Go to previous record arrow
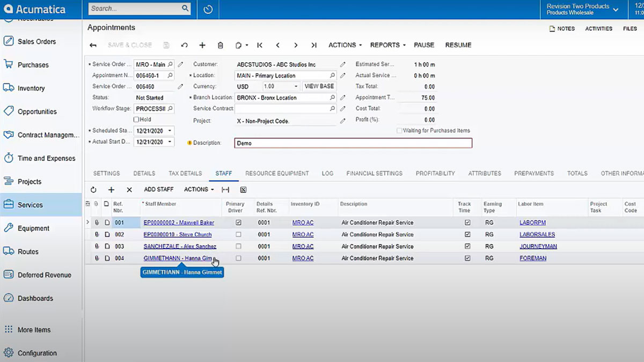Screen dimensions: 644x362 pos(278,45)
